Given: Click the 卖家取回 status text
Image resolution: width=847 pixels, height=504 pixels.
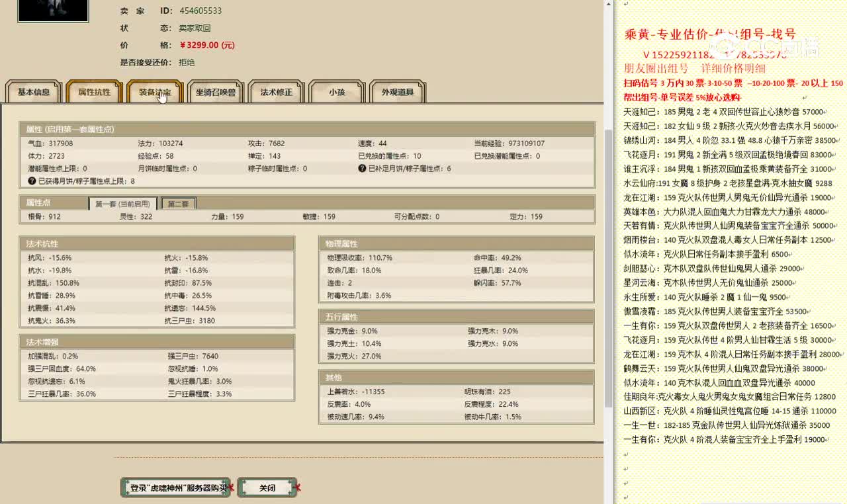Looking at the screenshot, I should point(195,28).
